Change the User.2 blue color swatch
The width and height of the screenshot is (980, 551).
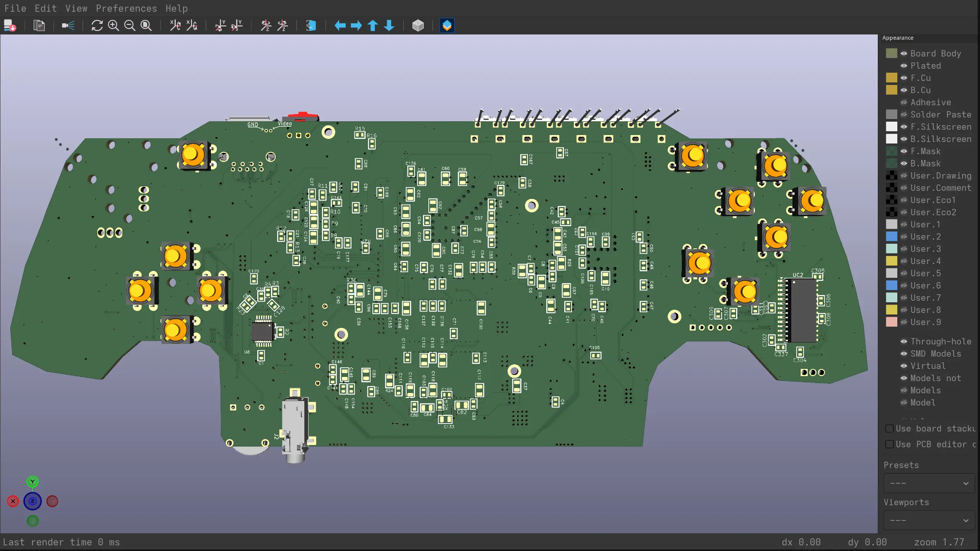(892, 237)
